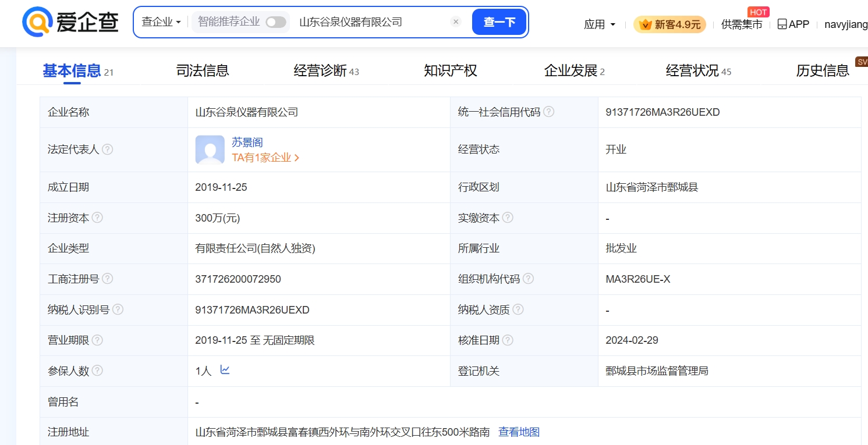868x445 pixels.
Task: Click help icon beside 核准日期
Action: tap(508, 340)
